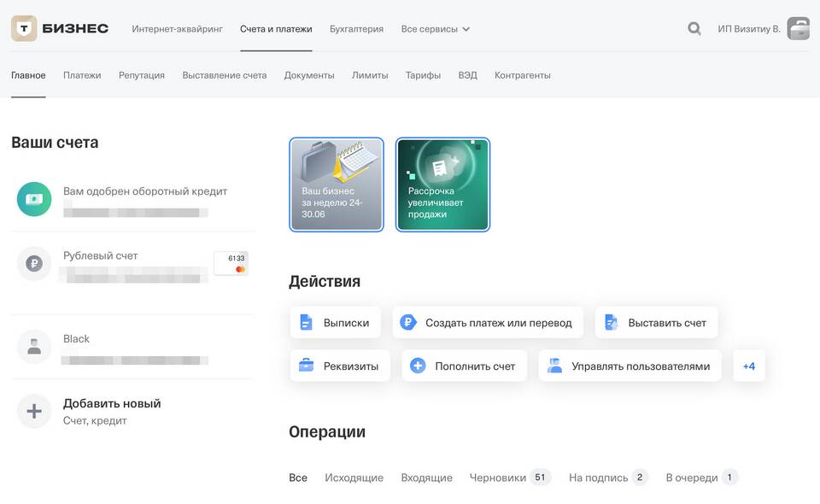Switch to the Главное tab
Screen dimensions: 820x504
pyautogui.click(x=28, y=75)
